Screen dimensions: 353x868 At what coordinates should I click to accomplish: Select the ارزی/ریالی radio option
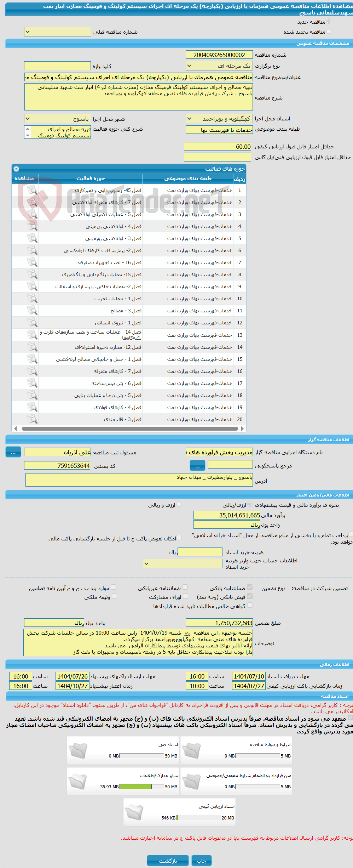tap(250, 504)
